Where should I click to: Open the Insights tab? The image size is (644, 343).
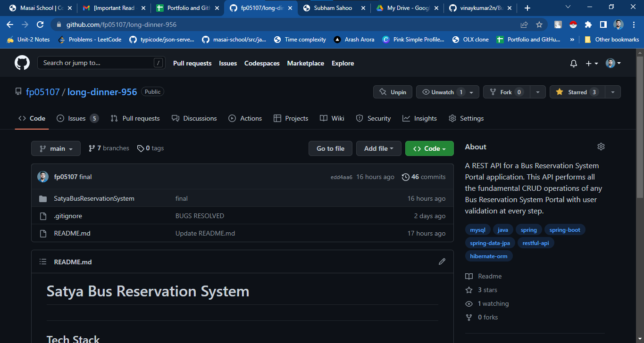click(419, 118)
